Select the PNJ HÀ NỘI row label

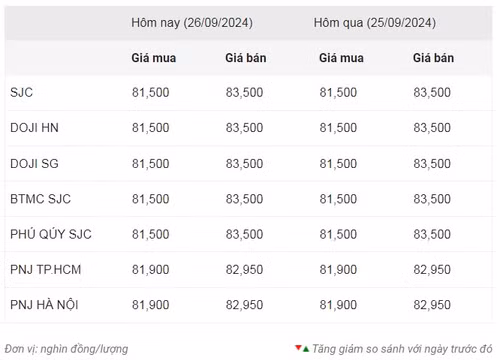click(44, 305)
